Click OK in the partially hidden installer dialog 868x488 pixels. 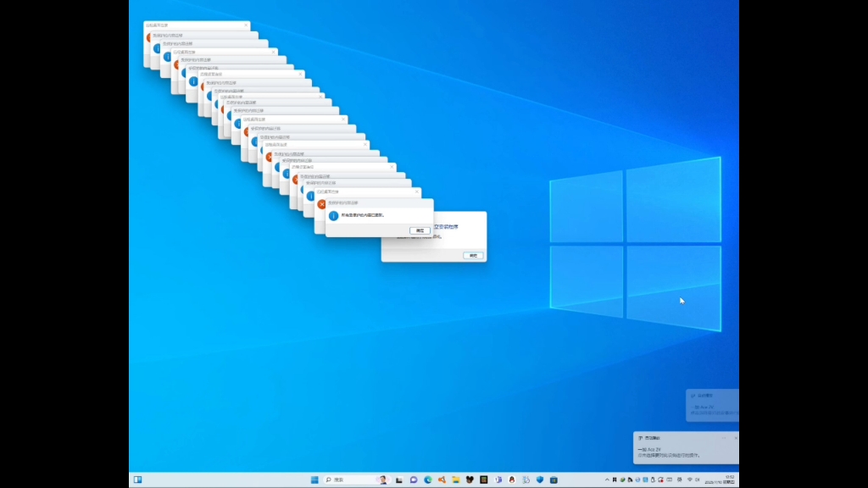coord(473,256)
